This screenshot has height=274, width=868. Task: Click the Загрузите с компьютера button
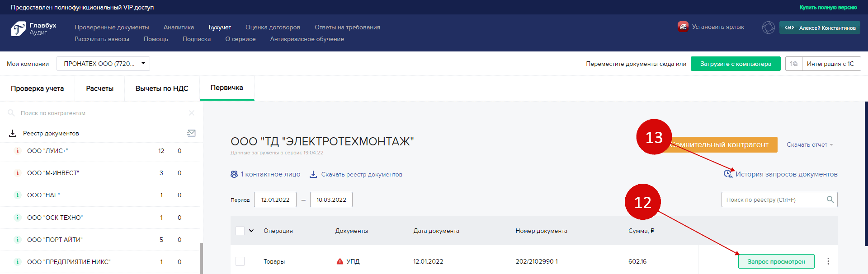click(x=736, y=64)
